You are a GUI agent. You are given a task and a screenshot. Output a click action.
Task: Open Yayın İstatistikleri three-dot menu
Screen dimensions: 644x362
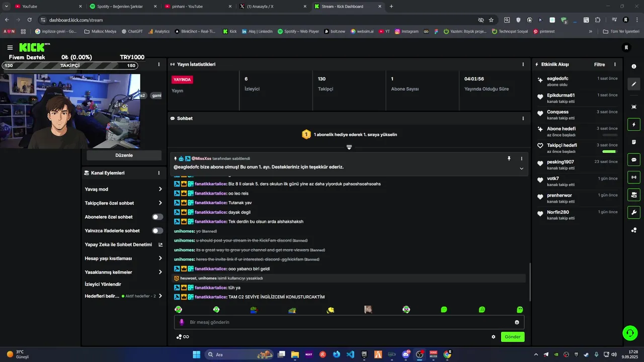[523, 64]
